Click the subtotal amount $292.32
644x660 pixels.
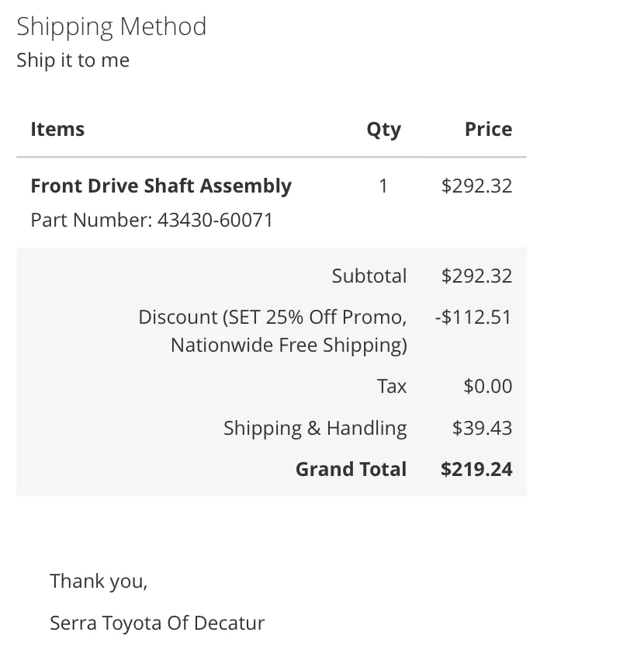[476, 276]
